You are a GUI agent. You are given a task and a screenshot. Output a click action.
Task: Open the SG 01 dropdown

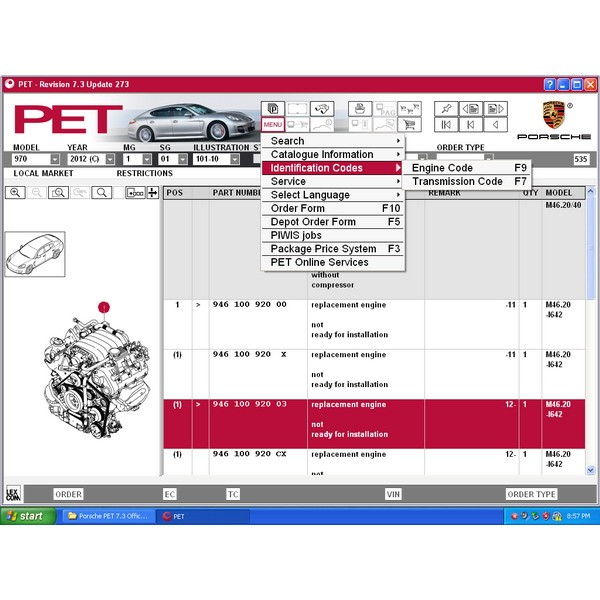point(183,159)
